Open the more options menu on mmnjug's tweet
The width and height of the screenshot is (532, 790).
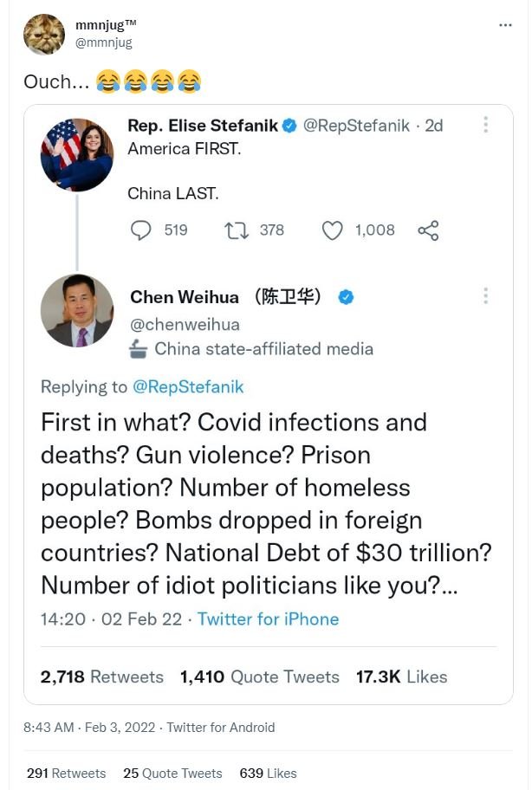pos(505,26)
